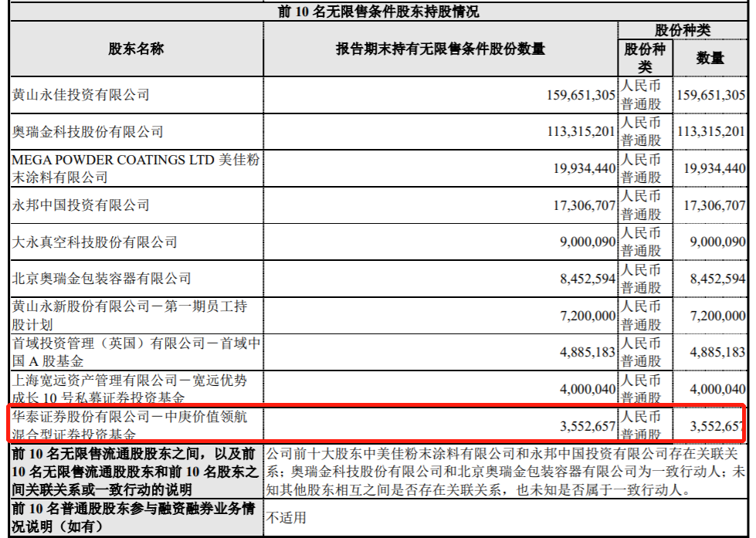The height and width of the screenshot is (538, 756).
Task: Select 19,934,440 in the unrestricted shares held column
Action: (585, 168)
